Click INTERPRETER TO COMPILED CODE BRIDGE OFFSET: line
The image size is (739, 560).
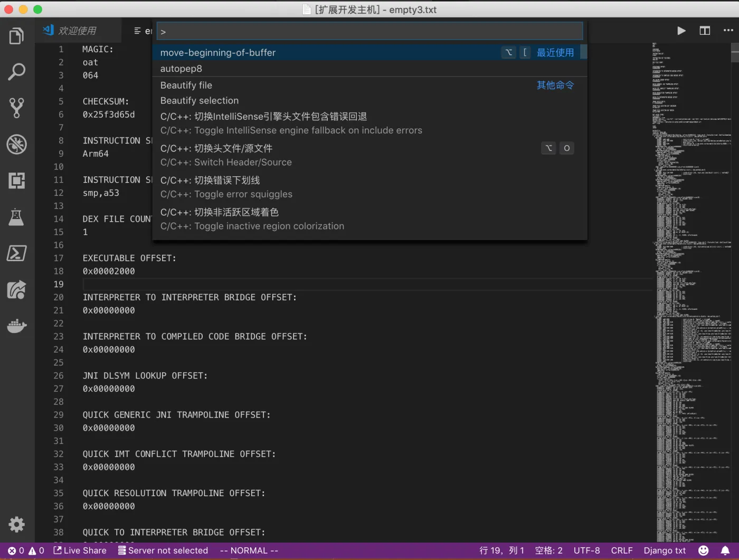(195, 336)
